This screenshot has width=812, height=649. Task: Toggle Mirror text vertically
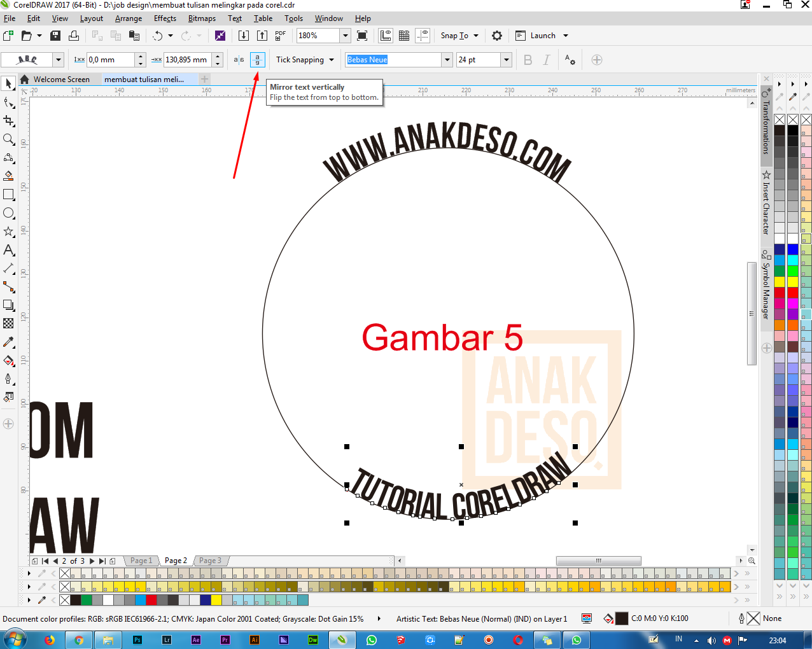pos(257,60)
